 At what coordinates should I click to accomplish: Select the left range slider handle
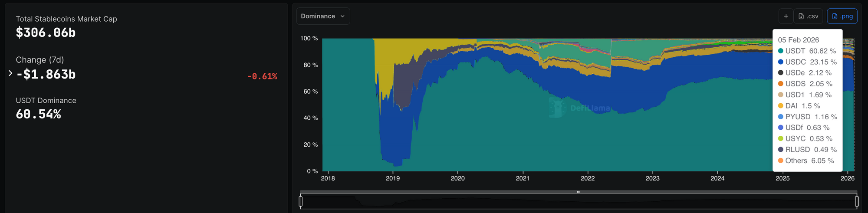click(x=301, y=201)
